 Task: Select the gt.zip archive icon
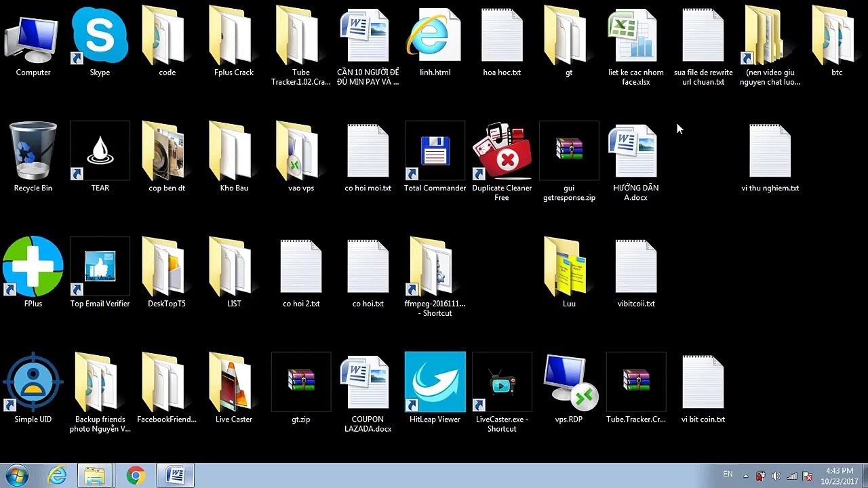tap(301, 389)
